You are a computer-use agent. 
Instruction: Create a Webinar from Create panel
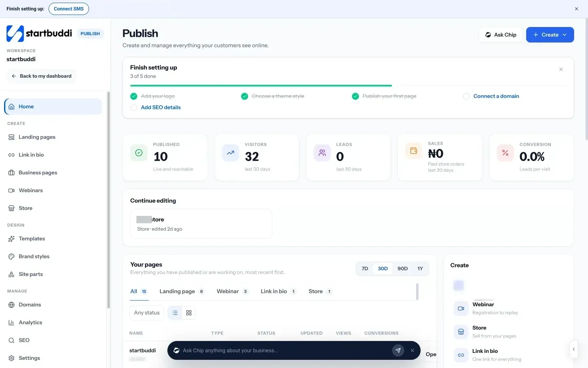(509, 308)
